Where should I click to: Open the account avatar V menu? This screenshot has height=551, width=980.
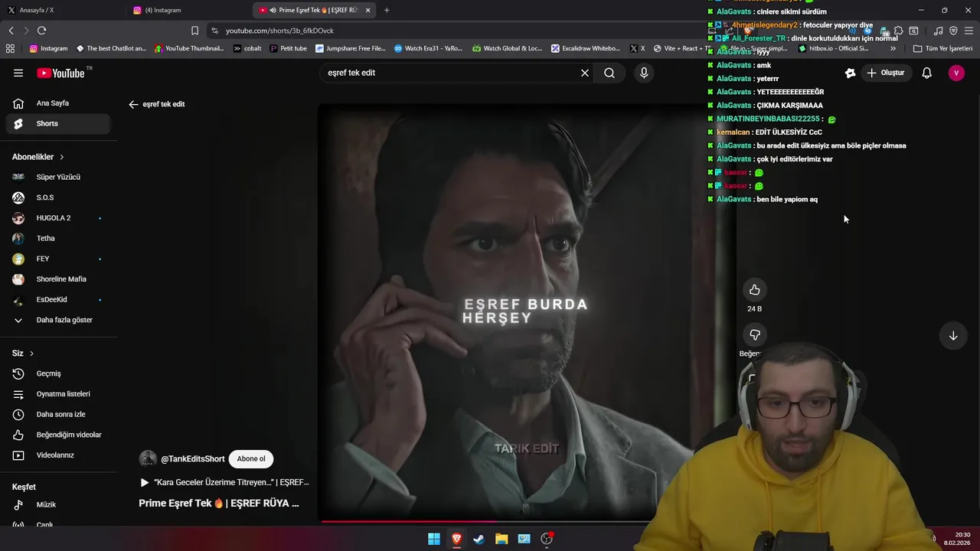click(955, 73)
